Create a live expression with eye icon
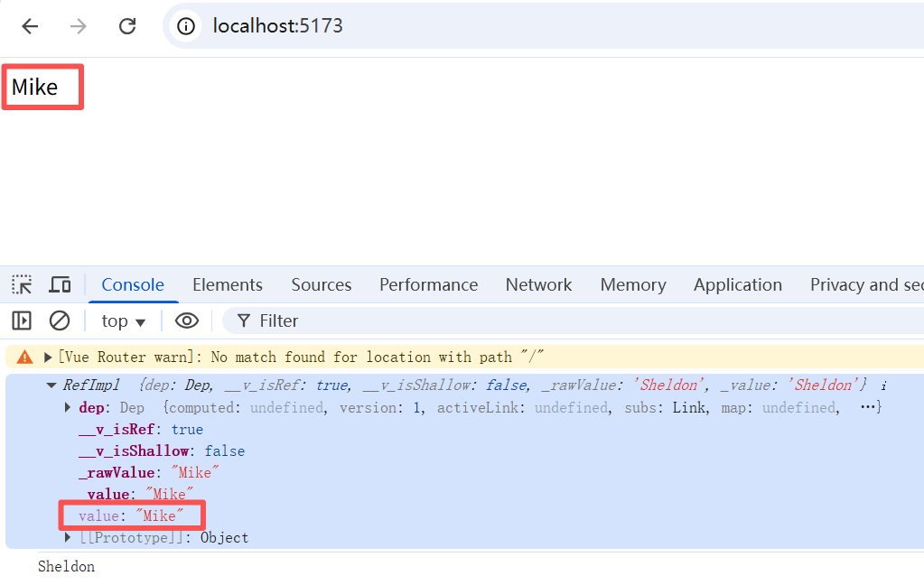Image resolution: width=924 pixels, height=585 pixels. tap(187, 321)
